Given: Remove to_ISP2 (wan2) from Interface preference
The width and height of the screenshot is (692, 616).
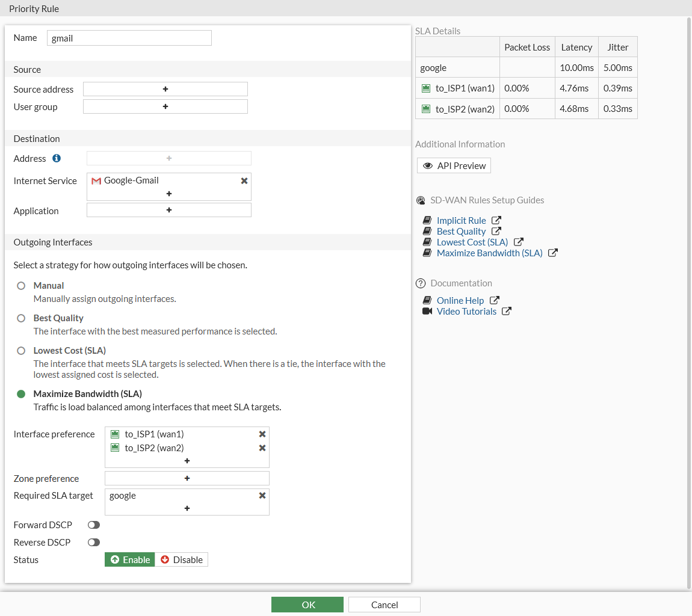Looking at the screenshot, I should pos(262,448).
